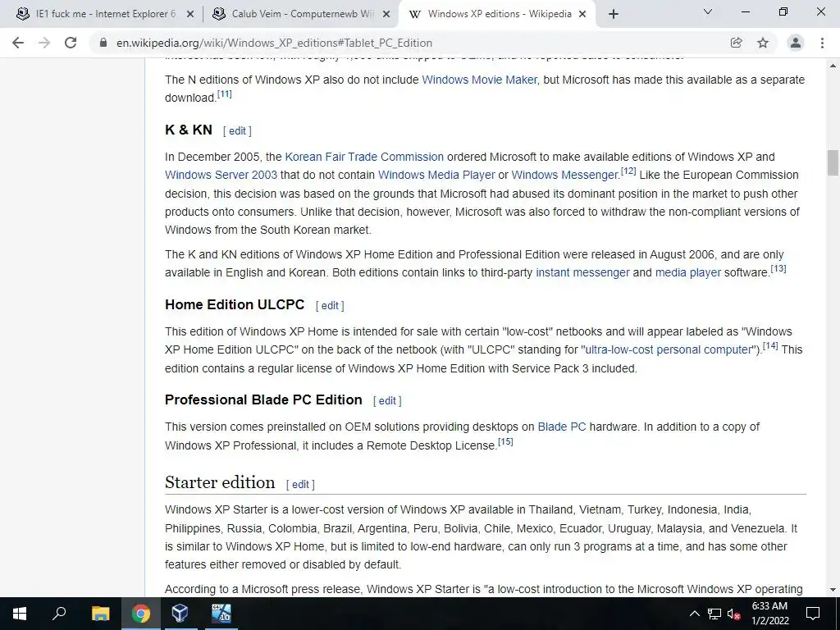Bookmark this page with star
This screenshot has width=840, height=630.
point(763,43)
